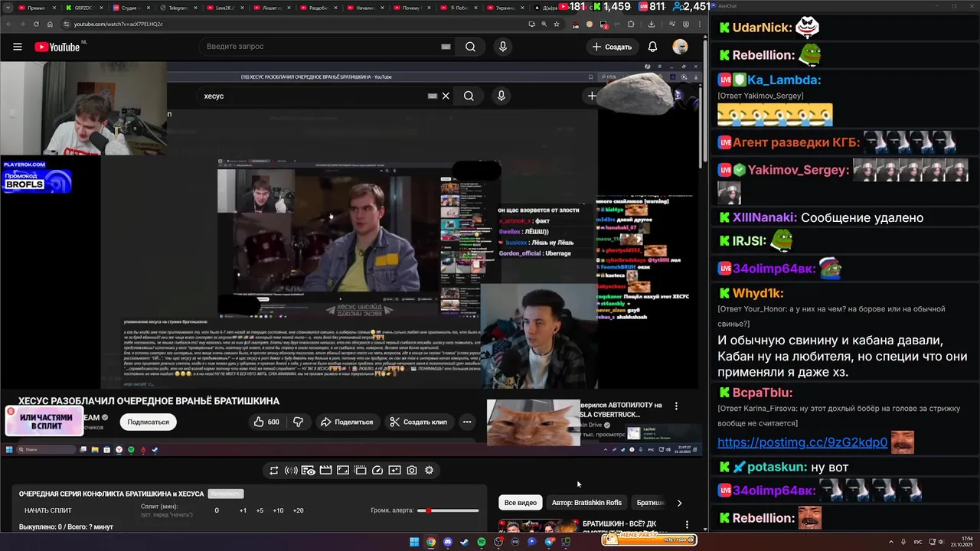Click Создать клип button

(418, 422)
